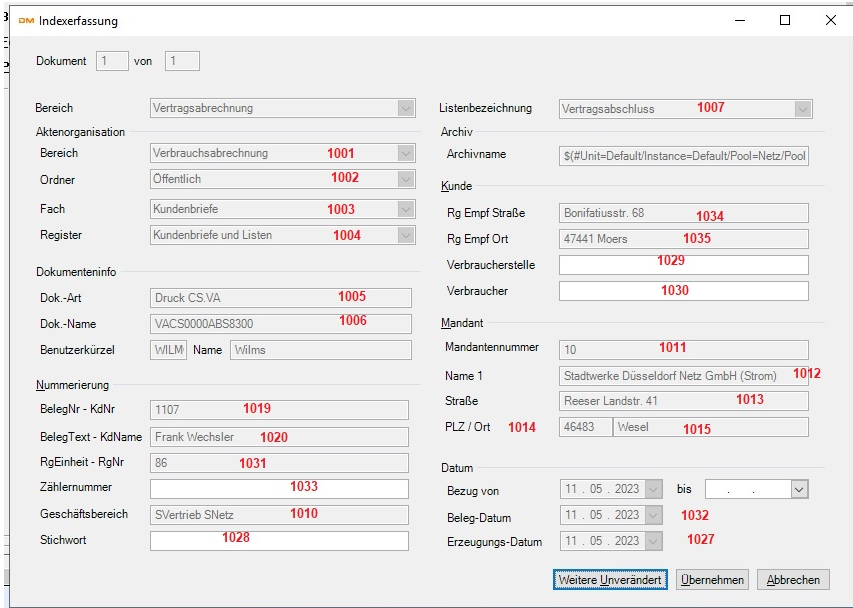Open the Beleg-Datum date dropdown arrow
The height and width of the screenshot is (608, 853).
point(653,515)
